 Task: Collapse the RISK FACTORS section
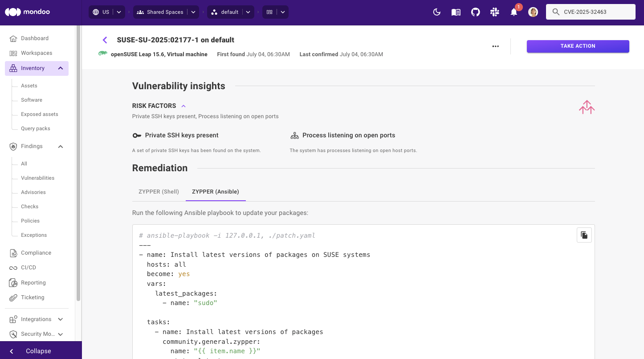(183, 106)
